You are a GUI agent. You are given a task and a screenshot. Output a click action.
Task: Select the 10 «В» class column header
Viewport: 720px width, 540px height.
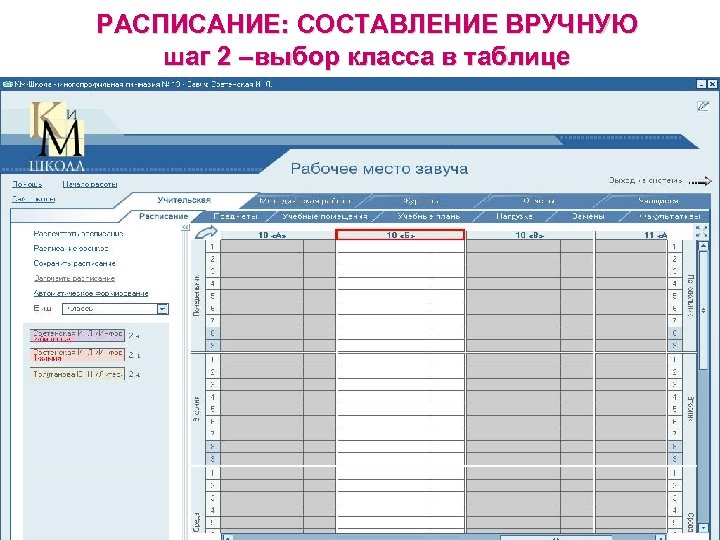pos(529,235)
